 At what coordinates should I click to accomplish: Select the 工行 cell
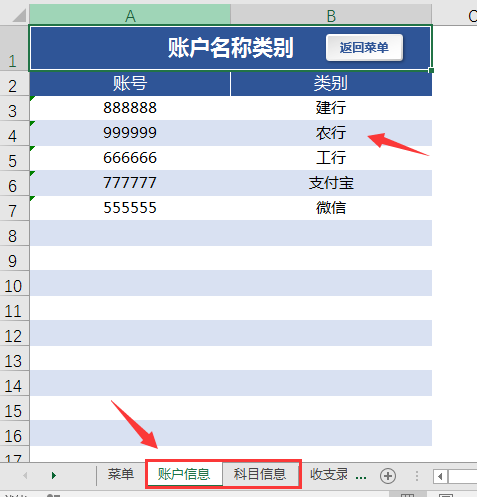(331, 158)
